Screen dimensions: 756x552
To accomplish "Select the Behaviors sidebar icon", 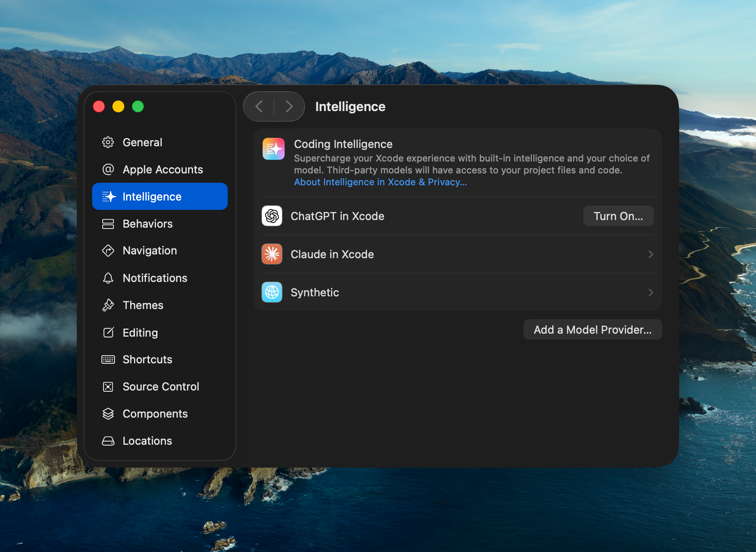I will (x=109, y=223).
